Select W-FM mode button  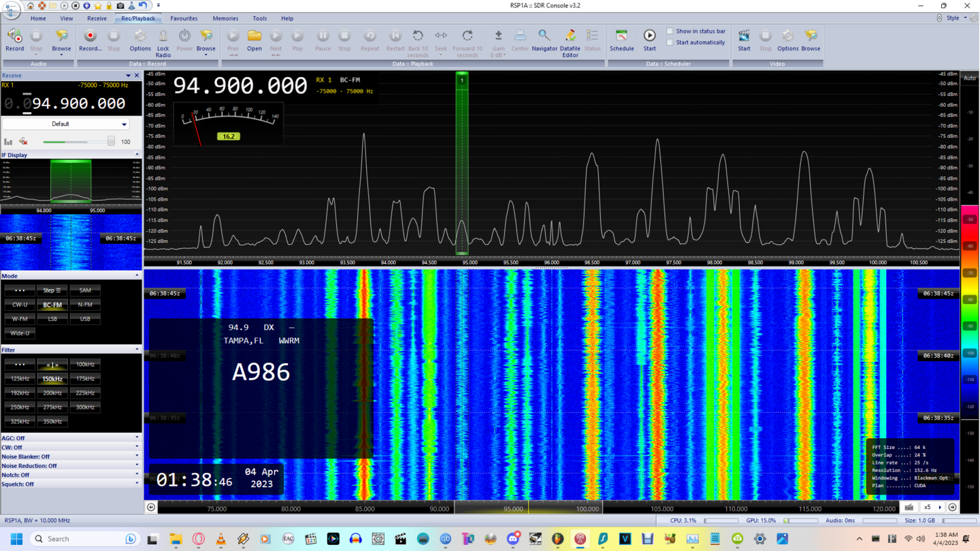click(x=20, y=318)
